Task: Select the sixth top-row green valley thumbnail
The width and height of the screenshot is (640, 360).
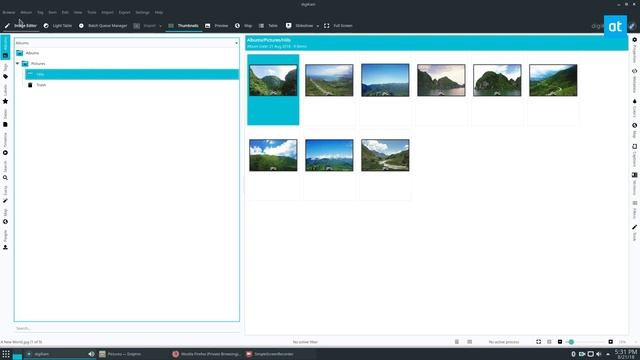Action: click(553, 80)
